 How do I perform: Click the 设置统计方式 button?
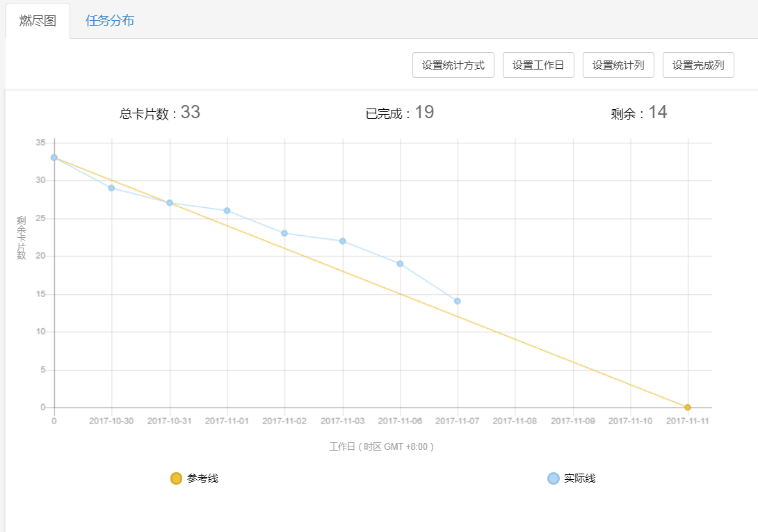(453, 65)
